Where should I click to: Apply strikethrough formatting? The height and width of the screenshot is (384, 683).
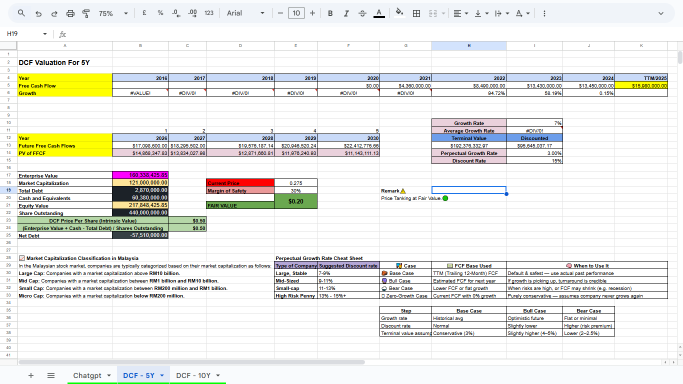click(x=362, y=13)
